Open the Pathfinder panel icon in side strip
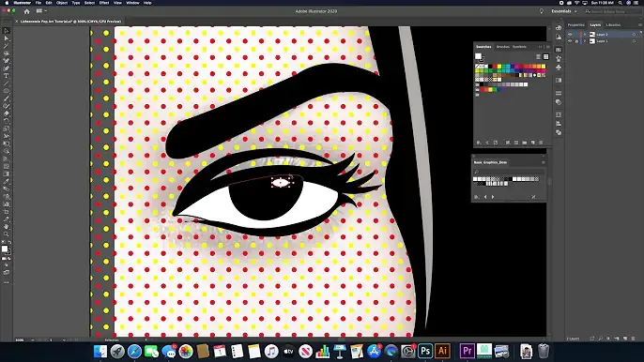Screen dimensions: 644x362 tap(559, 132)
